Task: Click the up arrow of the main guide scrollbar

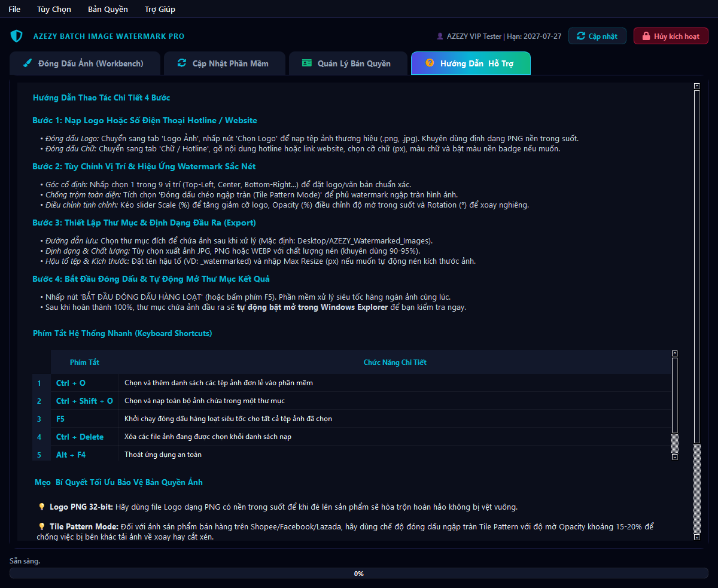Action: point(696,86)
